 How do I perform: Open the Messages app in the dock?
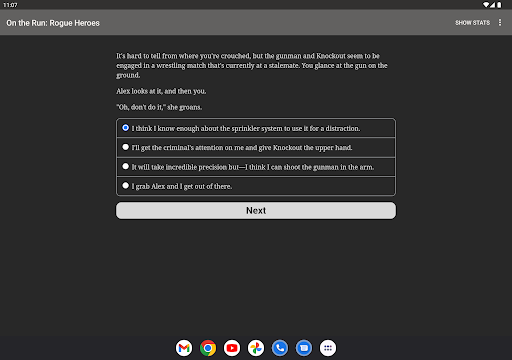tap(304, 348)
